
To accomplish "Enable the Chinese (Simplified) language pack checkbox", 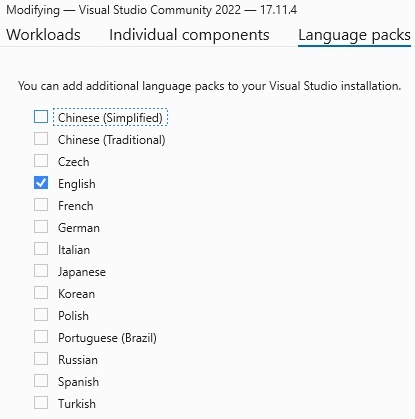I will [41, 117].
